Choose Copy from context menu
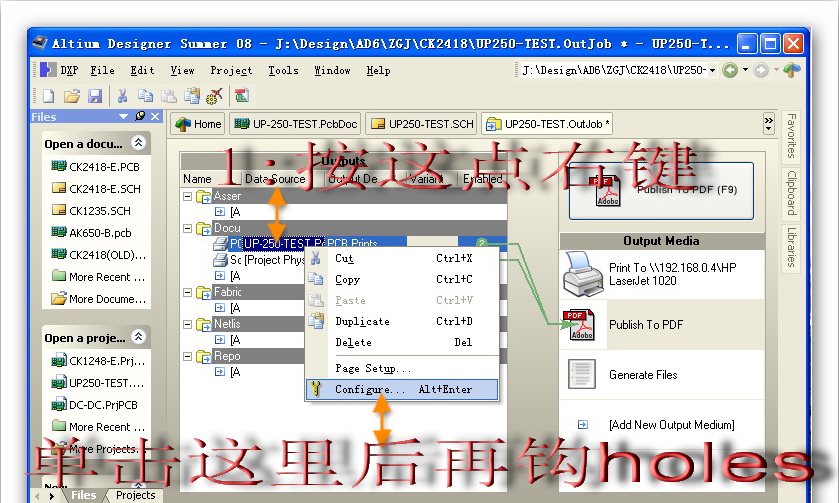 coord(402,279)
